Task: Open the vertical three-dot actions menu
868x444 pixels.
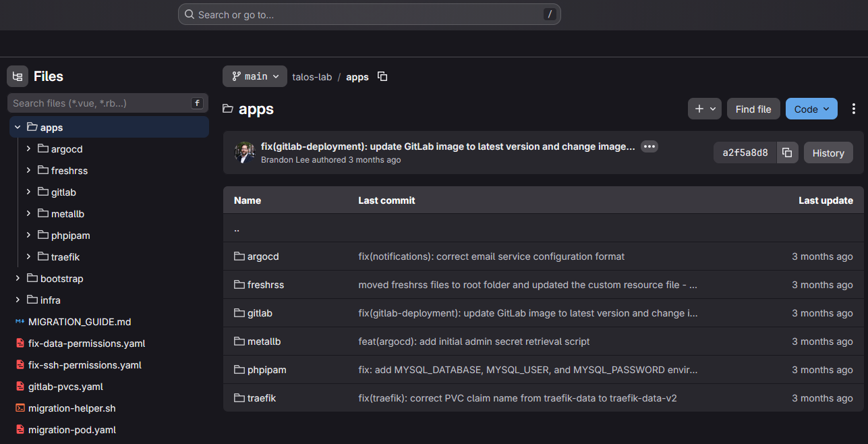Action: point(854,109)
